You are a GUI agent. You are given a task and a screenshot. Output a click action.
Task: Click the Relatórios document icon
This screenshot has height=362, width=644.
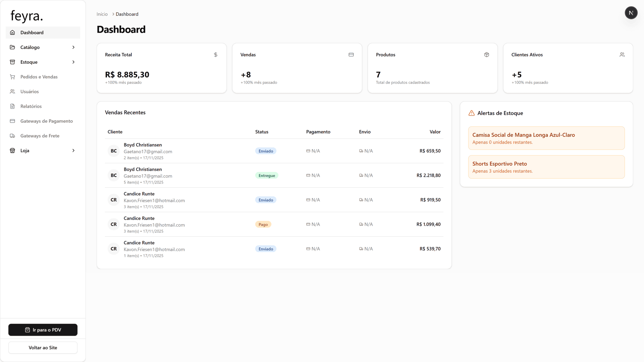click(12, 106)
